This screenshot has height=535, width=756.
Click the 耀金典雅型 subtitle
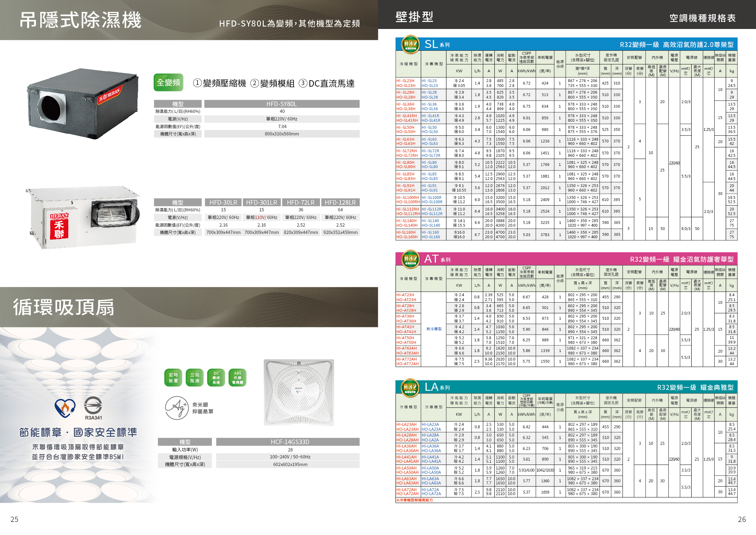pyautogui.click(x=717, y=387)
